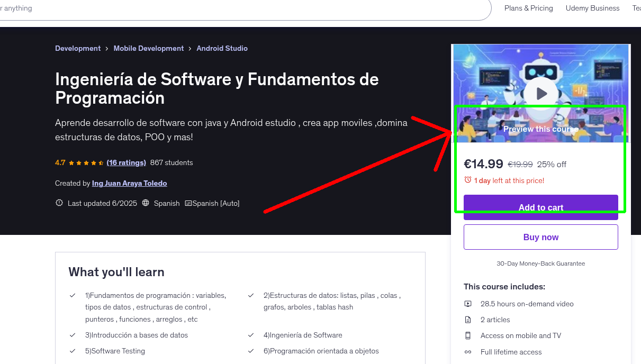This screenshot has width=641, height=364.
Task: Add the course to cart
Action: click(x=540, y=207)
